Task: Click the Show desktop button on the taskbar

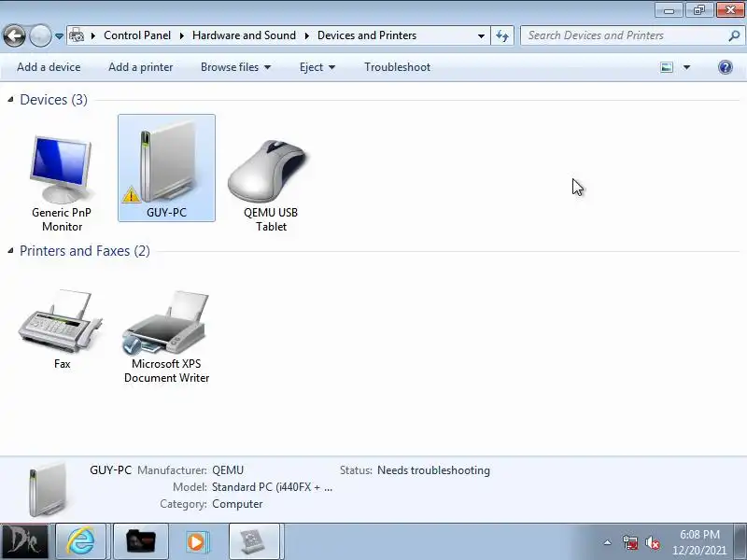Action: click(740, 541)
